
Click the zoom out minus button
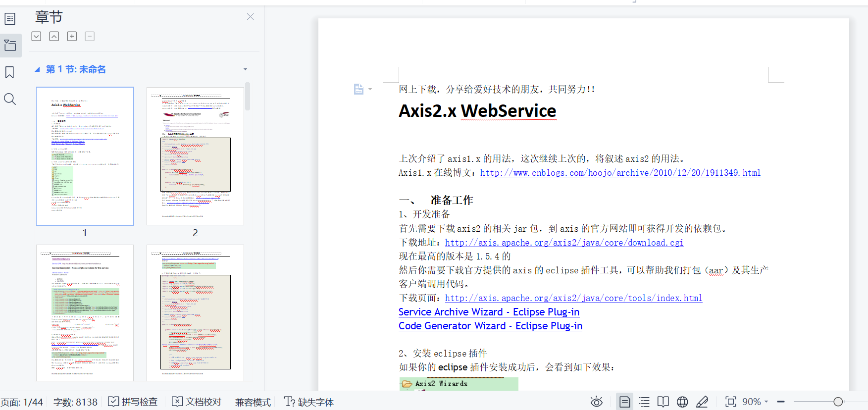click(781, 402)
